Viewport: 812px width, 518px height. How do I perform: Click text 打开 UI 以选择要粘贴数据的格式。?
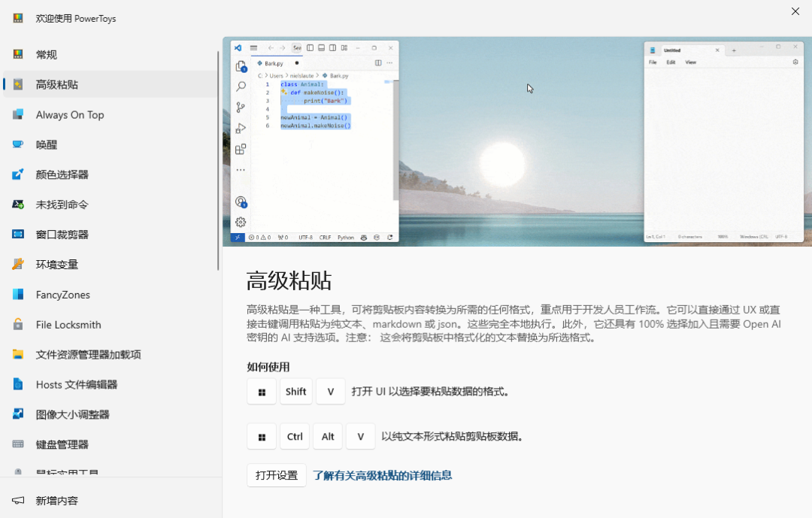(x=432, y=392)
